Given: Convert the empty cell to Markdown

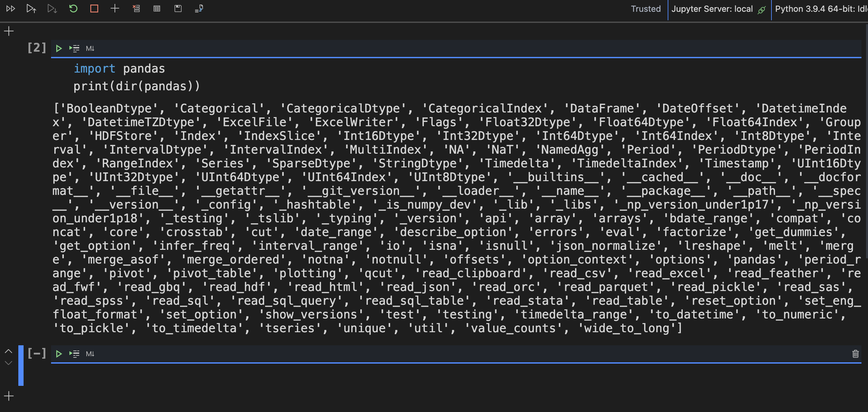Looking at the screenshot, I should [x=90, y=354].
